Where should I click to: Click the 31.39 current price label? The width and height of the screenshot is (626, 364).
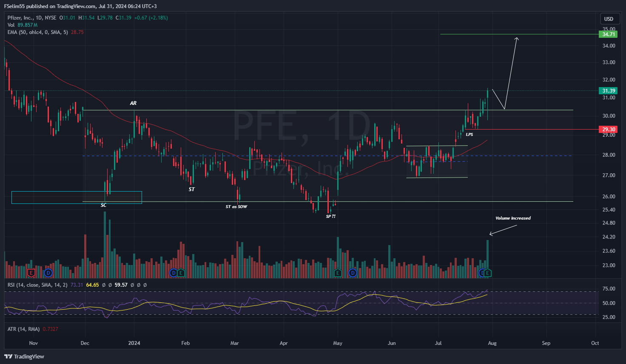click(x=609, y=90)
